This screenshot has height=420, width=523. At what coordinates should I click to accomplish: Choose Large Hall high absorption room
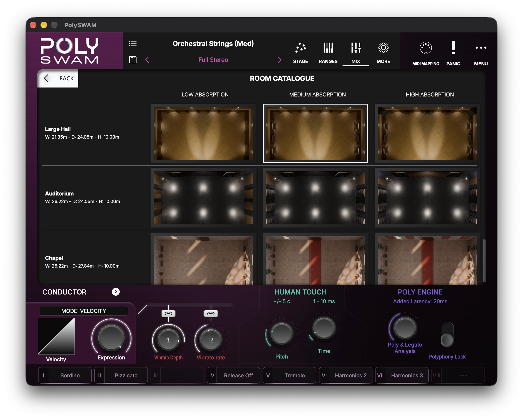(427, 133)
